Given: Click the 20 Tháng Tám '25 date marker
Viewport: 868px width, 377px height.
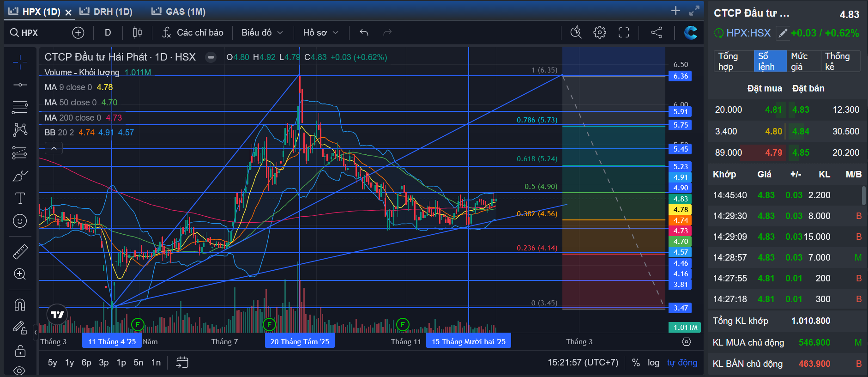Looking at the screenshot, I should [300, 341].
